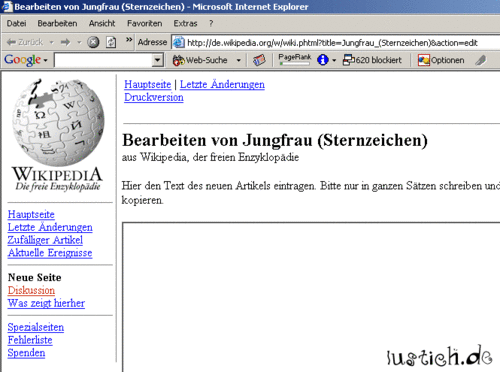
Task: Click the red Diskussion link
Action: click(x=31, y=290)
